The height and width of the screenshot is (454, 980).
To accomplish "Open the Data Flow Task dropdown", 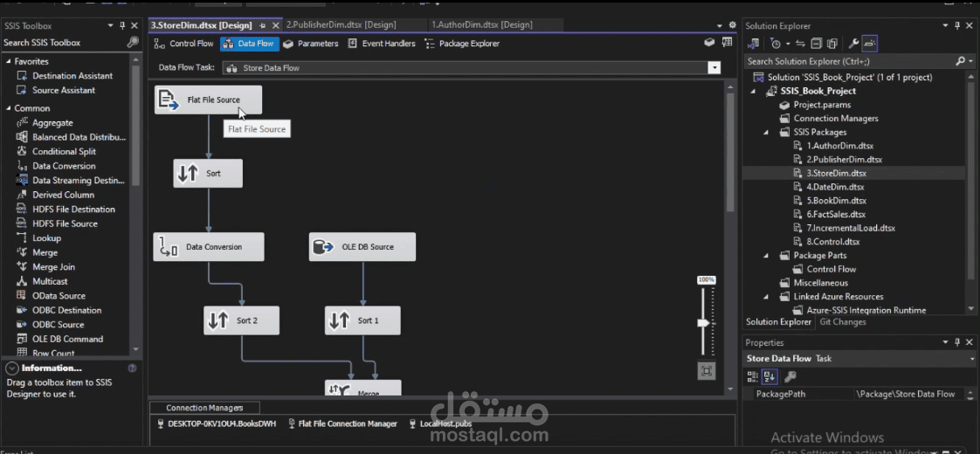I will 714,67.
